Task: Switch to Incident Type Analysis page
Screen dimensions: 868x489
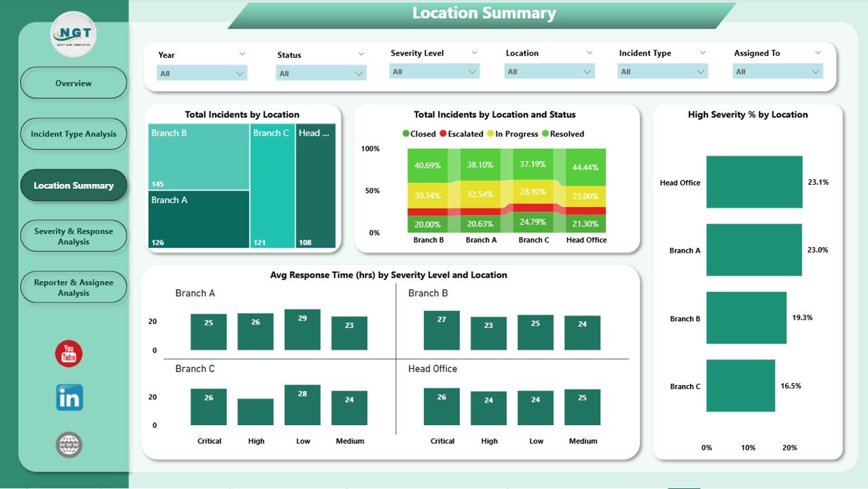Action: point(73,134)
